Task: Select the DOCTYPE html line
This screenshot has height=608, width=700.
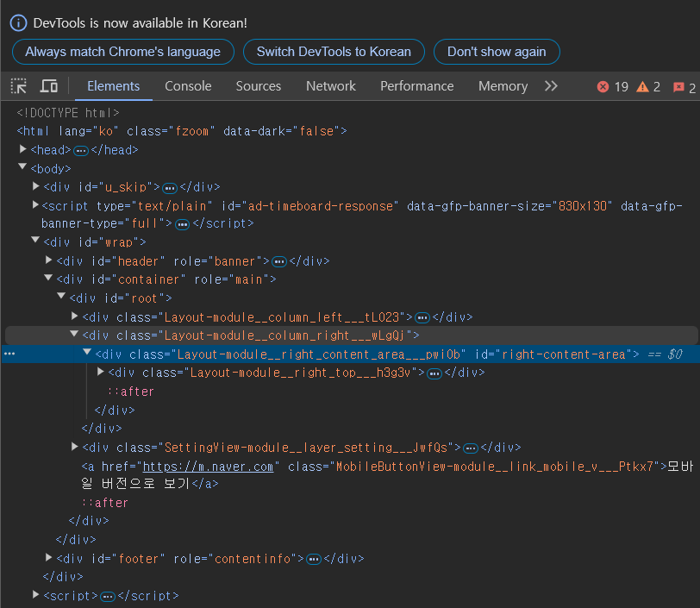Action: (x=68, y=113)
